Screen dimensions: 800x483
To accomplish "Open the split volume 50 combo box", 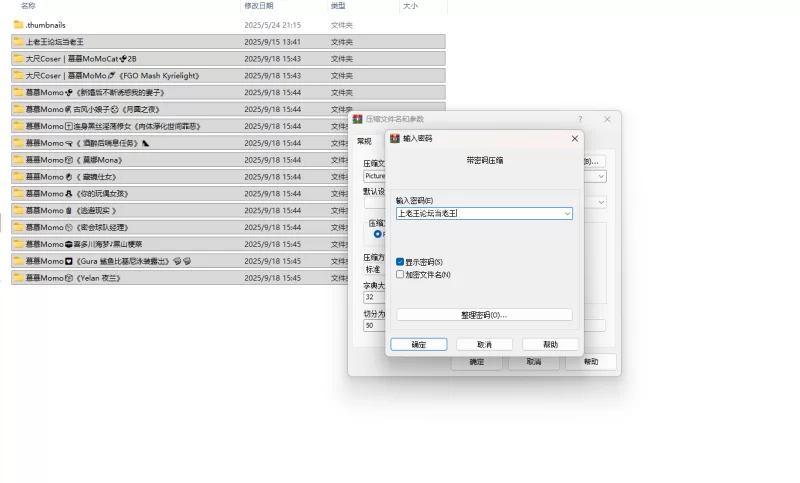I will pyautogui.click(x=374, y=325).
